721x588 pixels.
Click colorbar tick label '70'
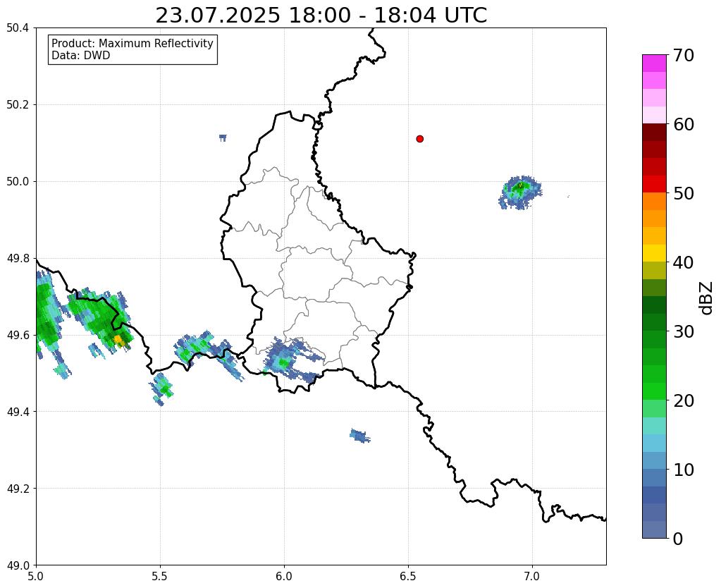coord(684,55)
